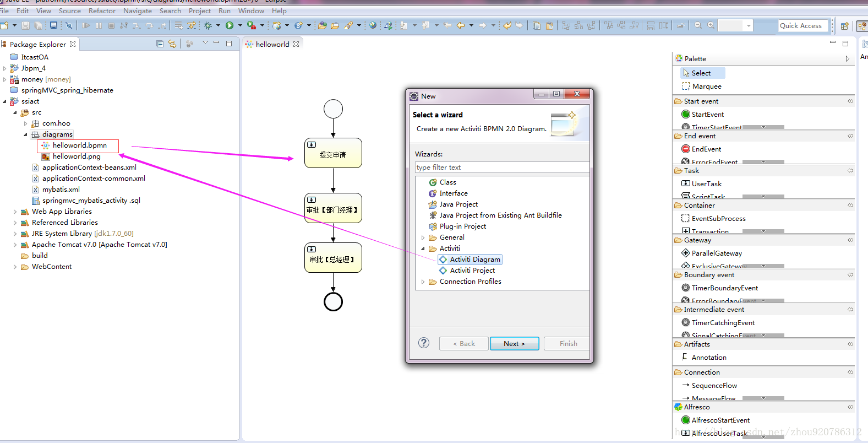Click the Finish button in wizard
The height and width of the screenshot is (443, 868).
(567, 343)
